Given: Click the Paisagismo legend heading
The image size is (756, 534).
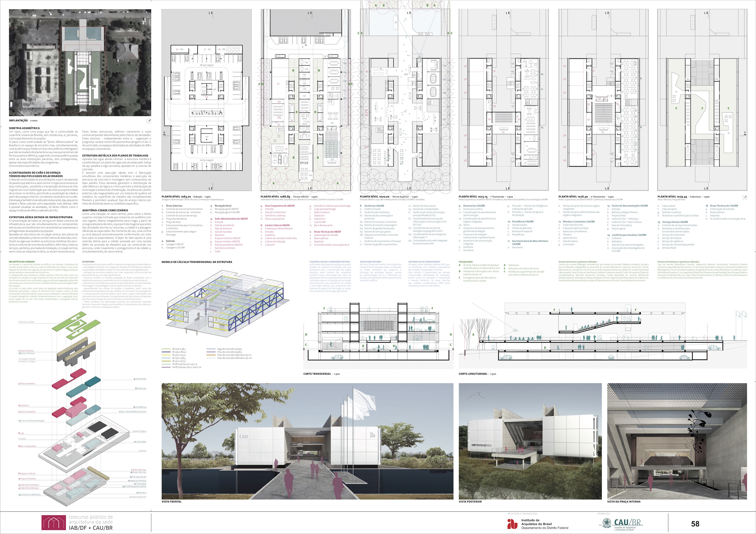Looking at the screenshot, I should point(466,262).
